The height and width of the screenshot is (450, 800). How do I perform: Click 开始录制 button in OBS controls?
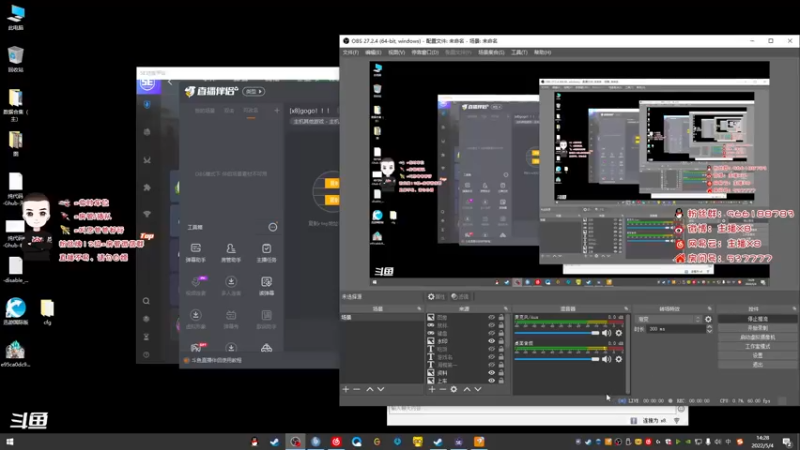758,328
